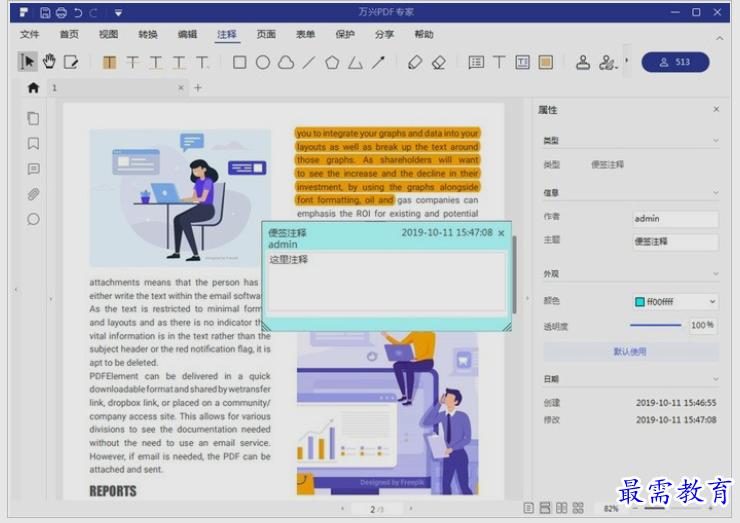Image resolution: width=740 pixels, height=523 pixels.
Task: Collapse the 信息 section
Action: coord(716,193)
